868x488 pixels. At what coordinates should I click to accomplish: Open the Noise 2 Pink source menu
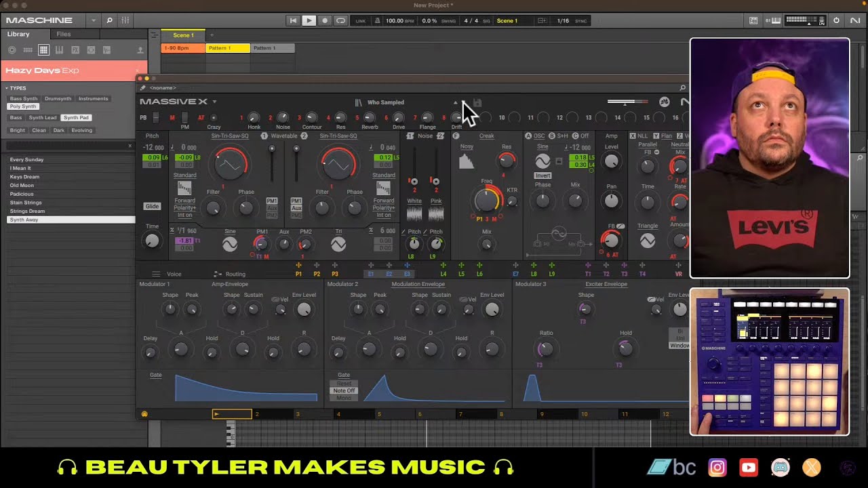click(x=436, y=201)
